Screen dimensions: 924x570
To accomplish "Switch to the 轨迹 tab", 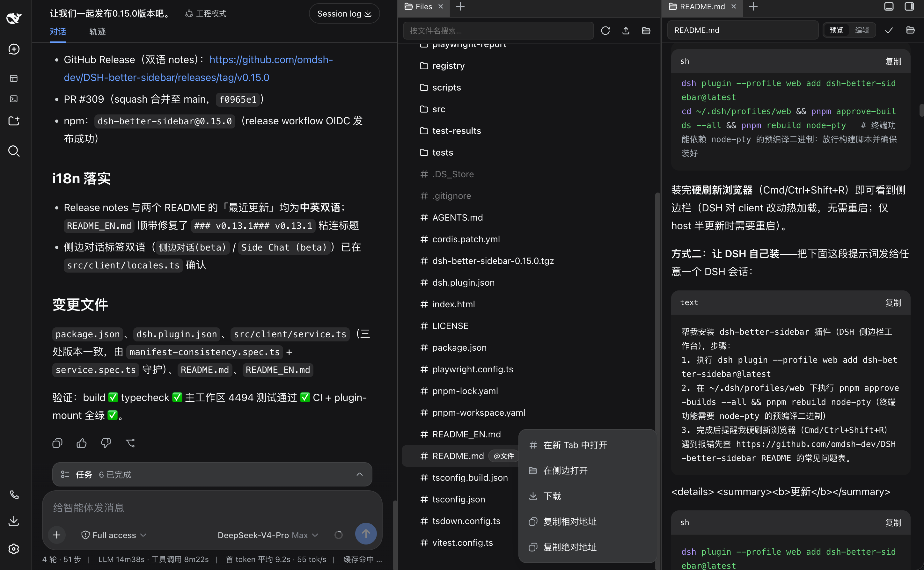I will coord(97,32).
